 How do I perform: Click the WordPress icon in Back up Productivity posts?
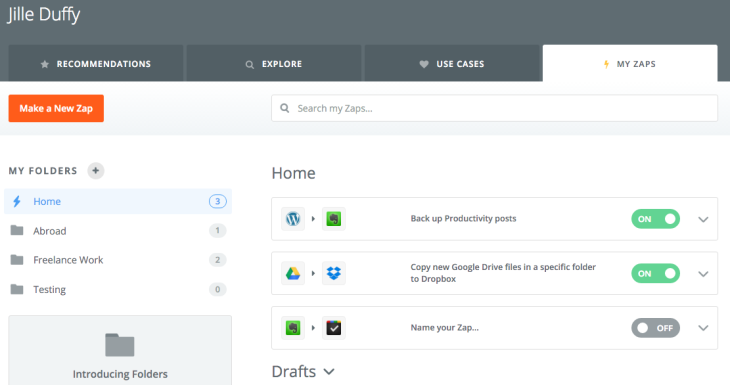pyautogui.click(x=293, y=219)
